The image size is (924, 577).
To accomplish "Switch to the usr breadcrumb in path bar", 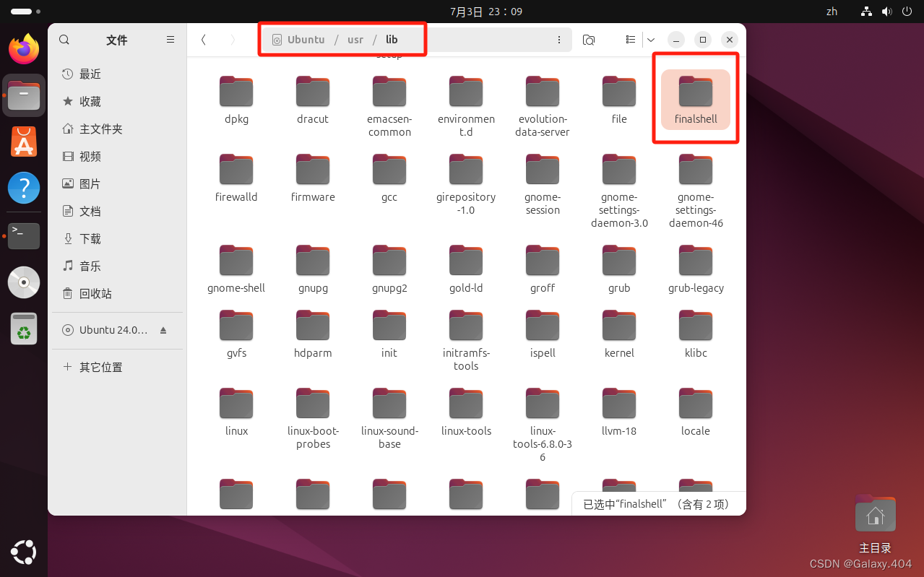I will click(x=355, y=40).
